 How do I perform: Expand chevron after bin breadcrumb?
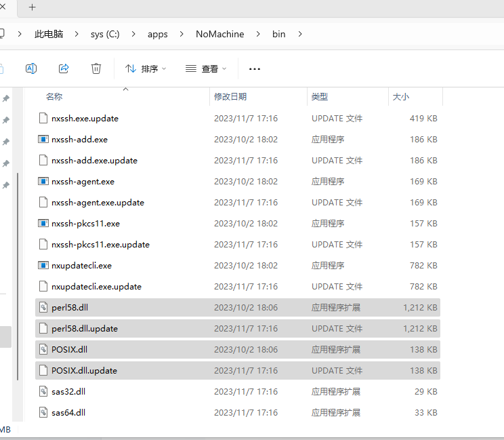pyautogui.click(x=300, y=34)
